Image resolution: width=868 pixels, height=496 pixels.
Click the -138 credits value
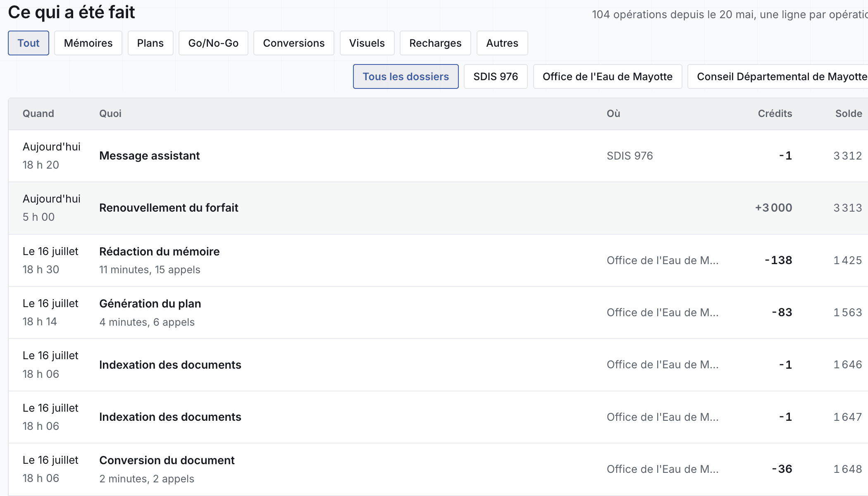(778, 260)
